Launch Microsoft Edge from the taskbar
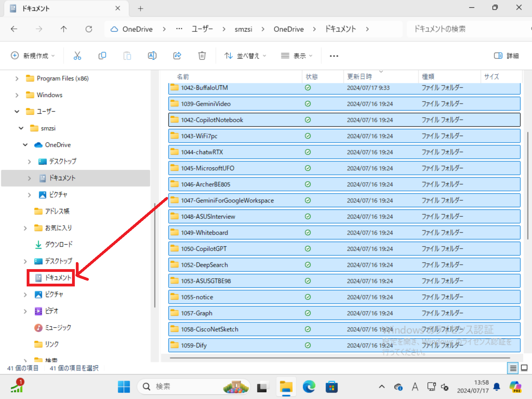This screenshot has width=532, height=399. pos(309,387)
